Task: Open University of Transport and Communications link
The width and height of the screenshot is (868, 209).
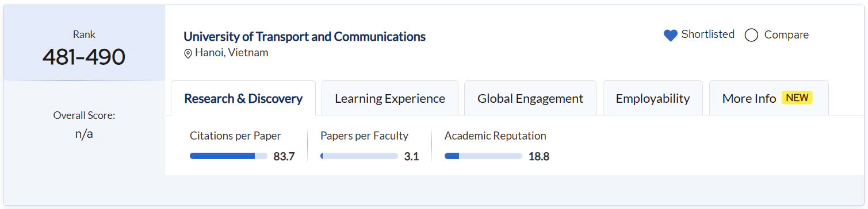Action: [305, 37]
